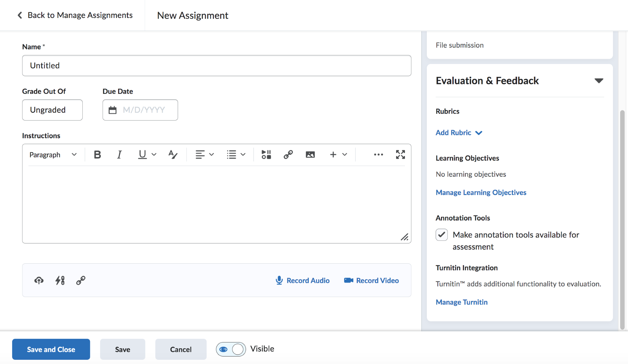
Task: Toggle bold formatting in editor
Action: click(97, 155)
